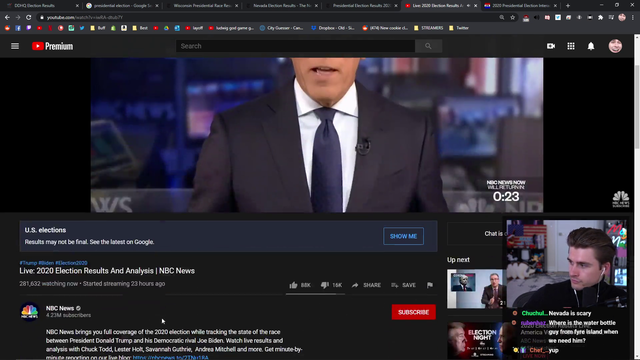Click the browser address bar URL
The width and height of the screenshot is (640, 360).
pyautogui.click(x=84, y=18)
